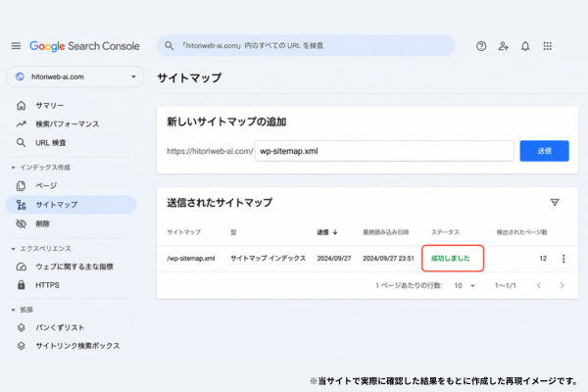Open ページ indexing report
The height and width of the screenshot is (392, 588).
(46, 185)
